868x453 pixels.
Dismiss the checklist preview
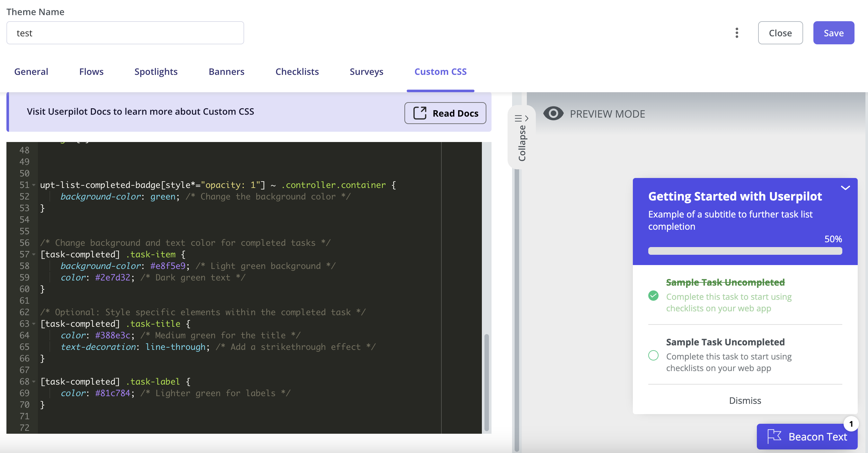click(x=745, y=400)
